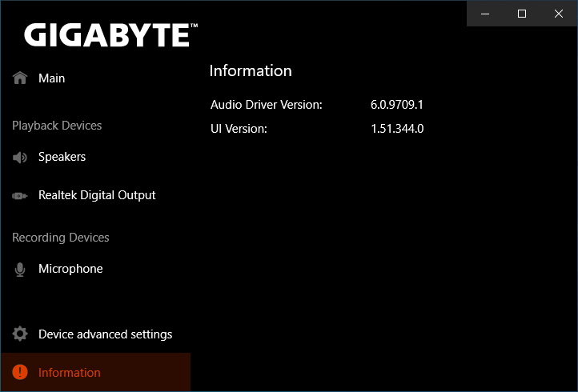Click the Playback Devices section header
The image size is (578, 392).
(57, 126)
